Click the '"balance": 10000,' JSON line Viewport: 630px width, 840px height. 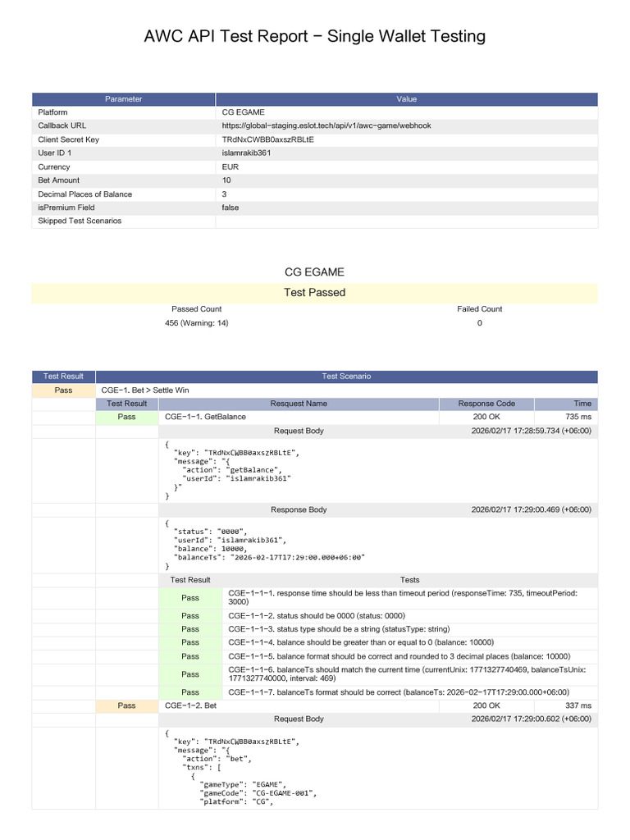point(210,549)
